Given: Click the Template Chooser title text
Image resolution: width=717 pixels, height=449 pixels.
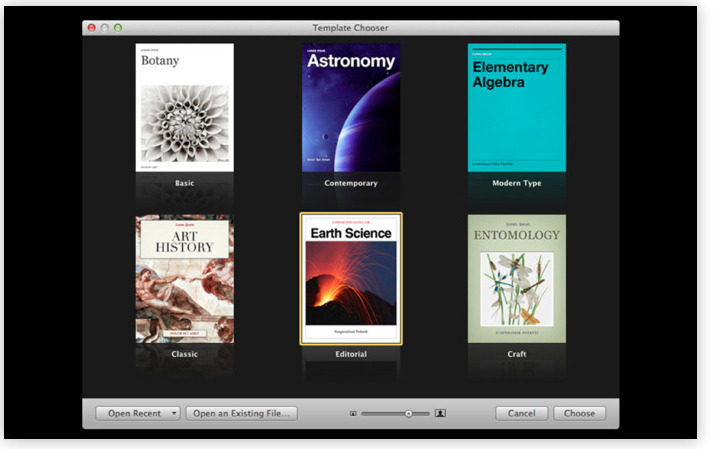Looking at the screenshot, I should [x=350, y=28].
